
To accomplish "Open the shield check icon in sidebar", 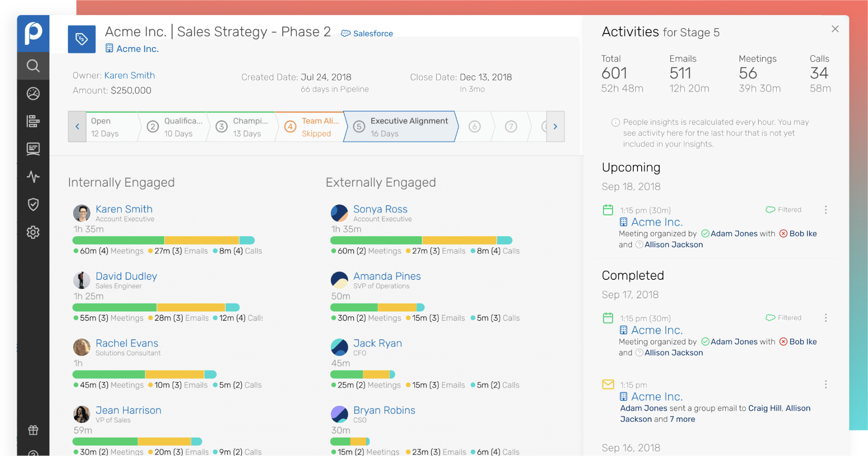I will click(x=33, y=204).
